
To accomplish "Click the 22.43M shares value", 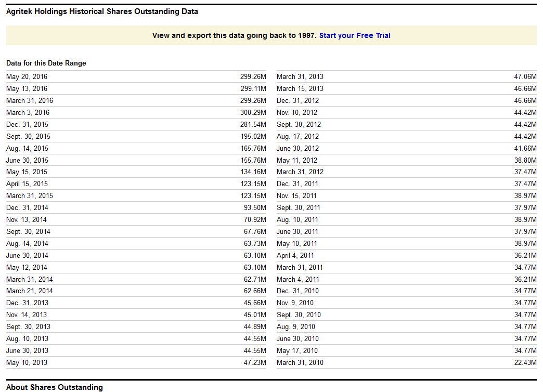I will click(525, 362).
